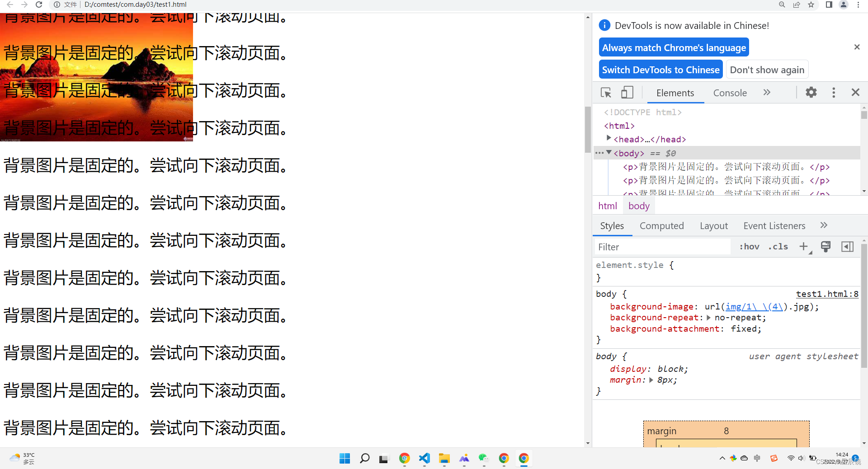Image resolution: width=868 pixels, height=469 pixels.
Task: Collapse the body element node
Action: pos(609,153)
